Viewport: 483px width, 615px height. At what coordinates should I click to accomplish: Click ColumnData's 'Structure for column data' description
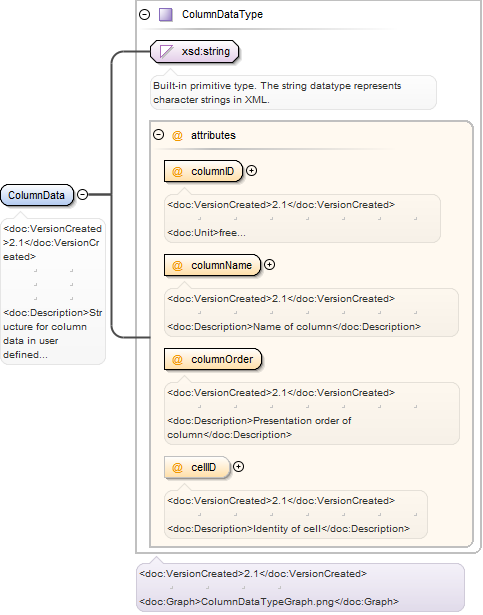pos(53,334)
